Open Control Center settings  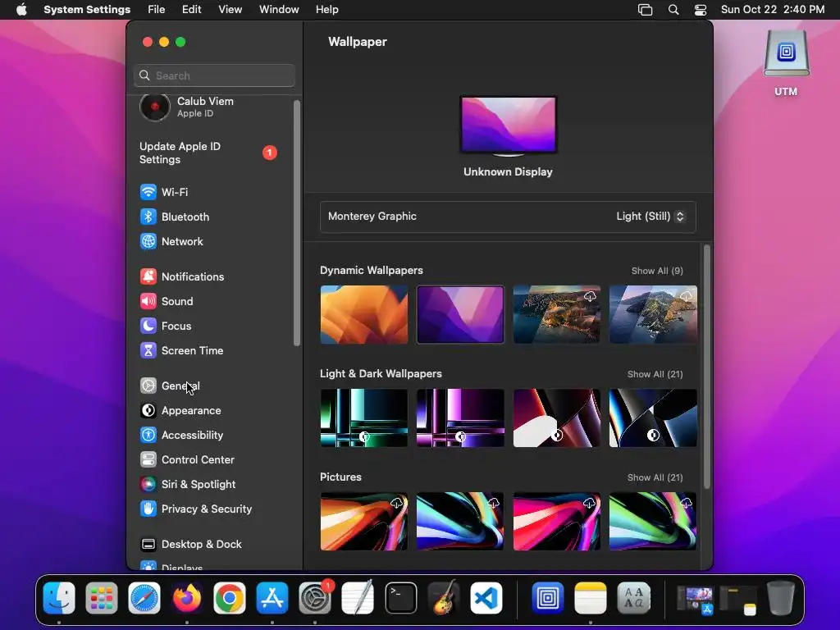click(x=187, y=459)
